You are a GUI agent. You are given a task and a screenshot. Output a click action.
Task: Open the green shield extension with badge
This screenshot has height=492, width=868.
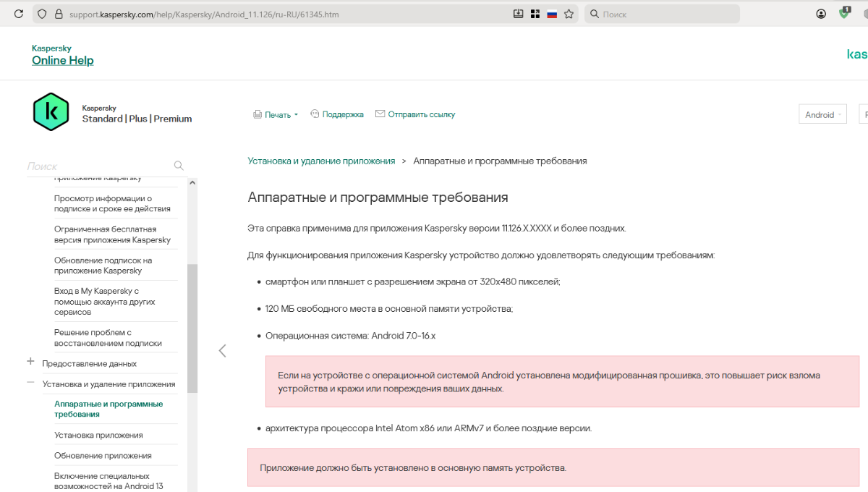[x=844, y=13]
